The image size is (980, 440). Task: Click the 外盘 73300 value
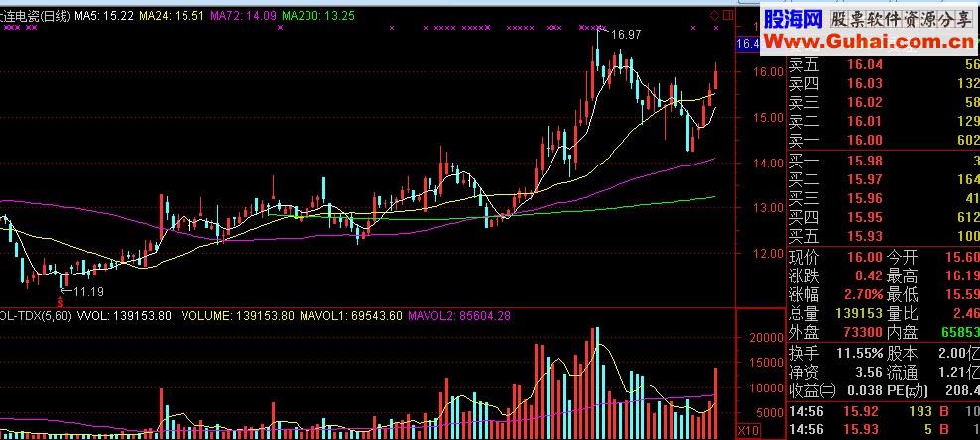(862, 333)
